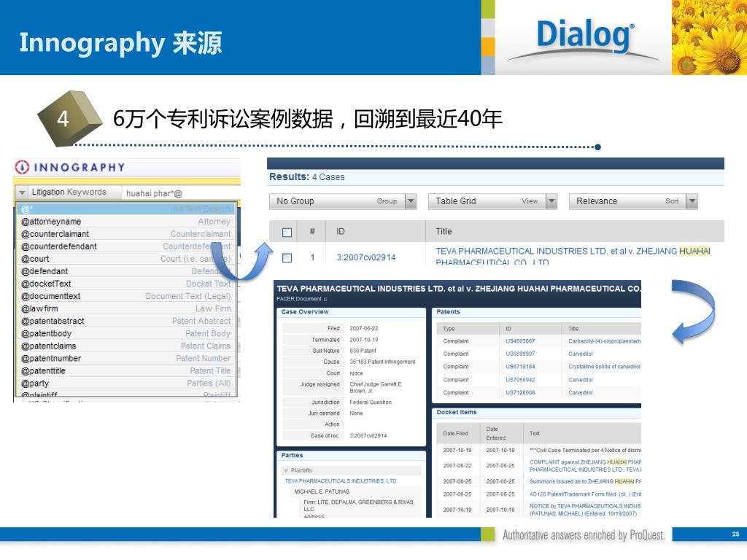Click the Title column header in results
The image size is (747, 560).
tap(444, 231)
